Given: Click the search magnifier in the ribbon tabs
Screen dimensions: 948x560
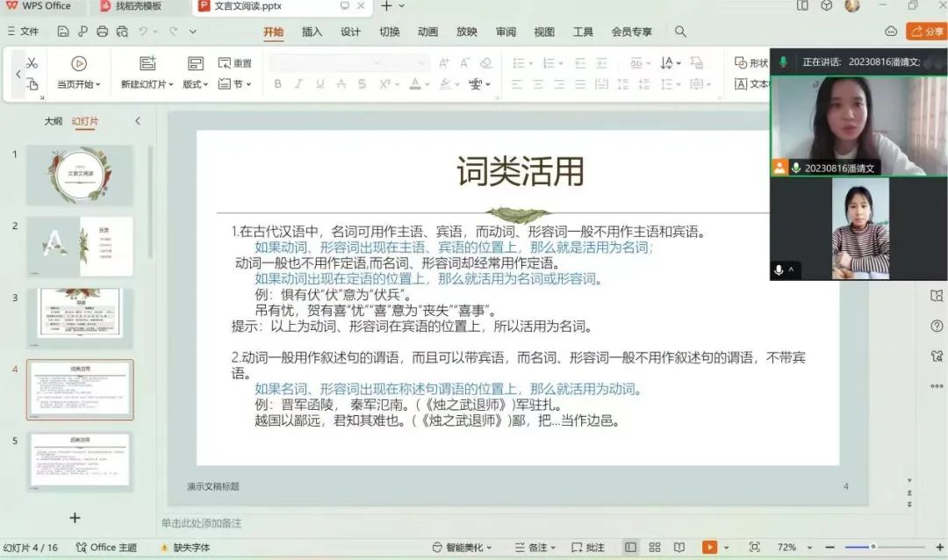Looking at the screenshot, I should click(680, 32).
